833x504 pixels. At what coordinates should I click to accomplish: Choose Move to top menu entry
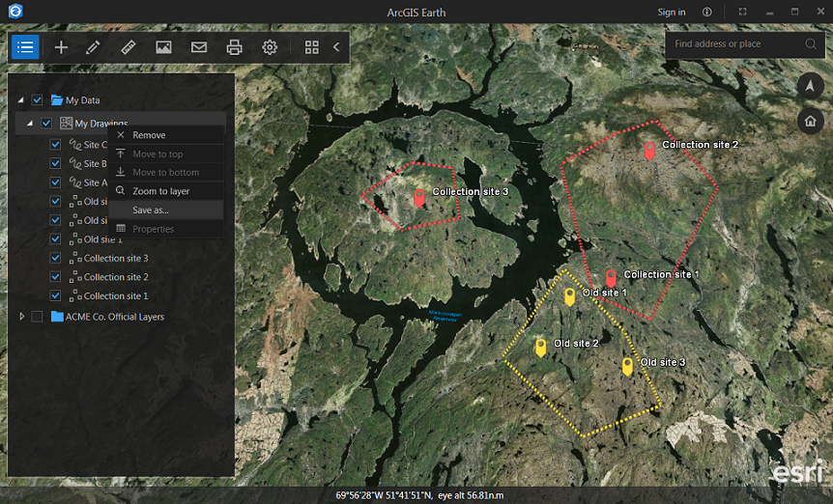tap(166, 154)
